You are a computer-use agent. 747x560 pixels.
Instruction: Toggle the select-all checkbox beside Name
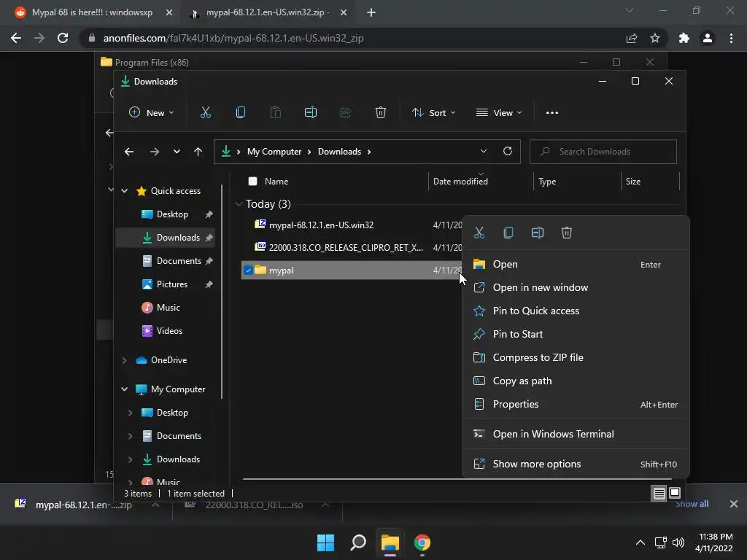[x=252, y=182]
